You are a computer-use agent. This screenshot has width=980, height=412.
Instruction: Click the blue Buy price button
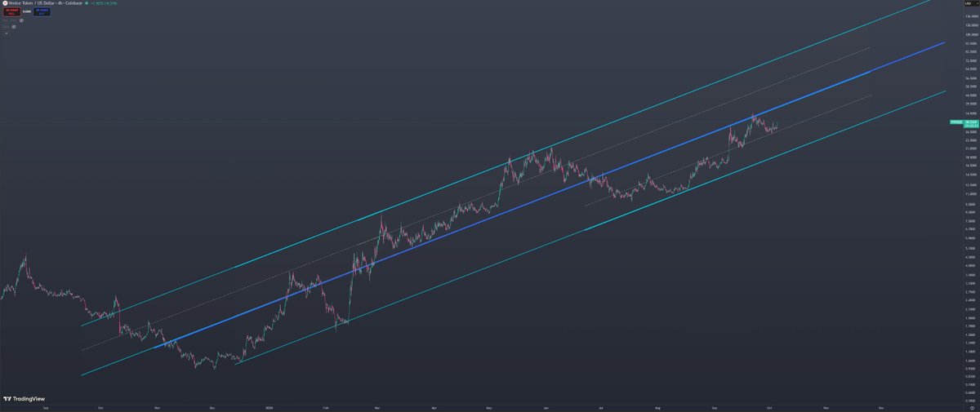coord(42,11)
